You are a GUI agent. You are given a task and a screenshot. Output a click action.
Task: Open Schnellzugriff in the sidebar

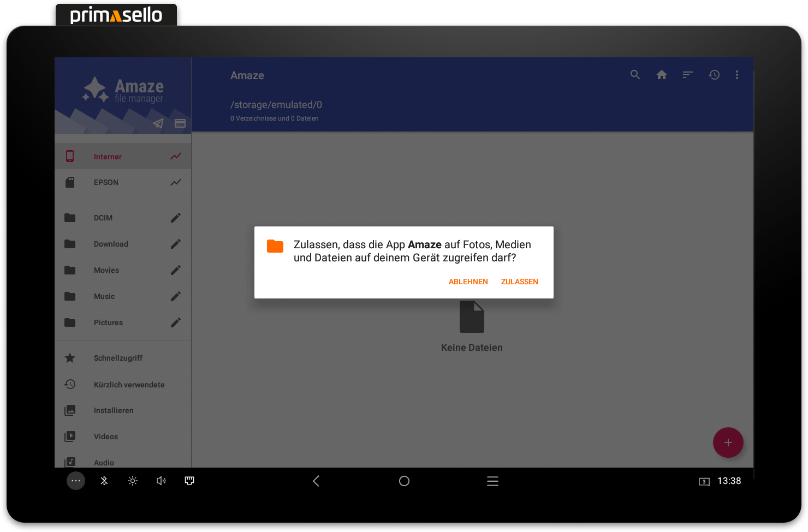tap(118, 358)
